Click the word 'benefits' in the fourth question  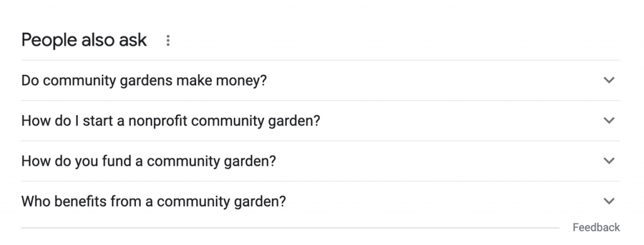click(x=80, y=200)
